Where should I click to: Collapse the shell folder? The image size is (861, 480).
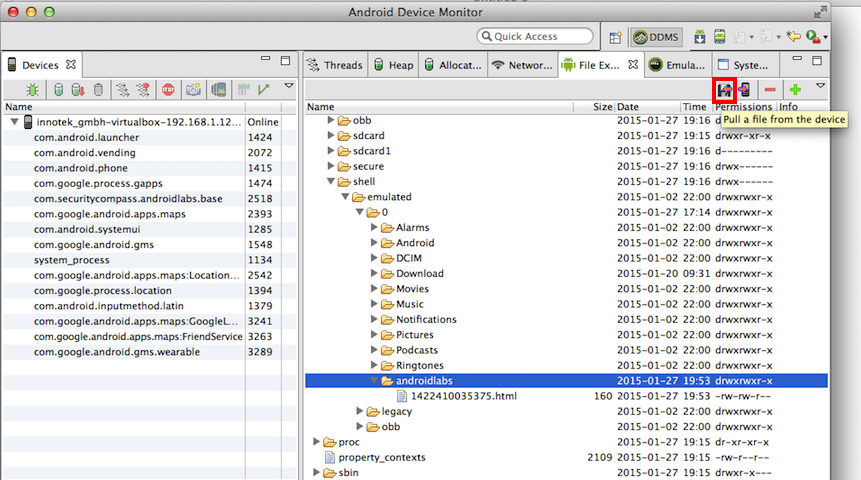tap(331, 181)
